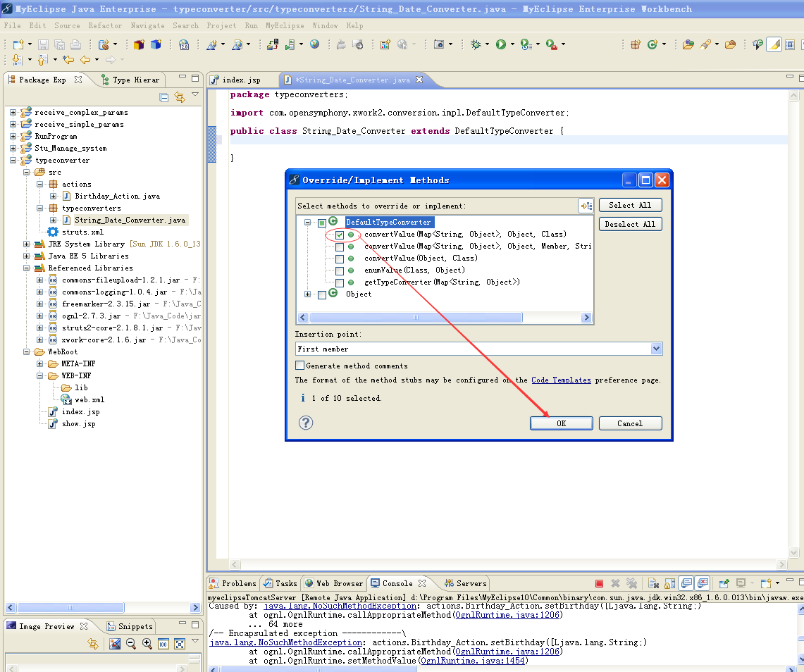Image resolution: width=804 pixels, height=672 pixels.
Task: Click the Save icon in toolbar
Action: 43,44
